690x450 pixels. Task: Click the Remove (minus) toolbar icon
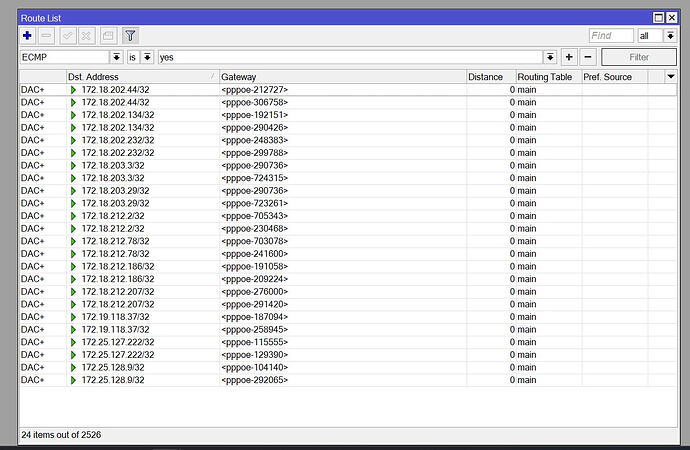[47, 36]
